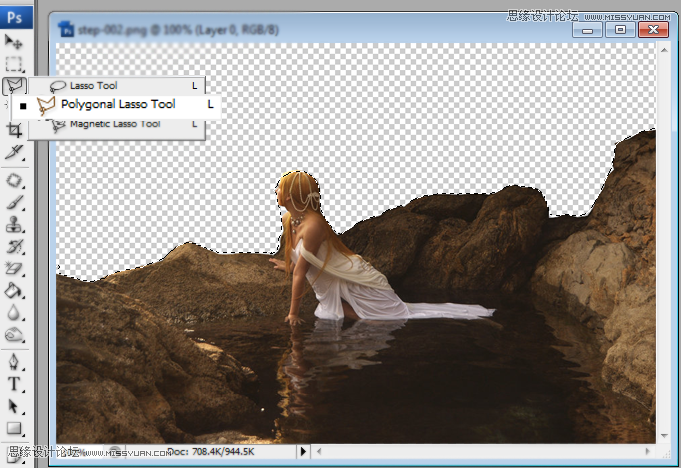Click the vertical scrollbar down arrow
This screenshot has width=681, height=468.
point(664,435)
